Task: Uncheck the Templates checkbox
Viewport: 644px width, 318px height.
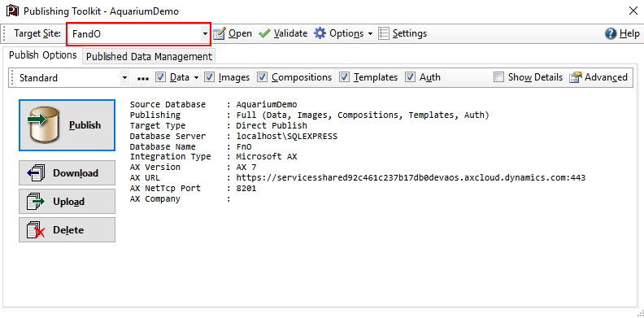Action: [345, 77]
